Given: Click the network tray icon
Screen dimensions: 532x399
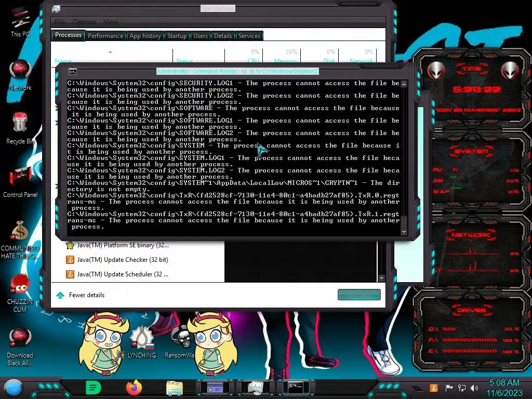Looking at the screenshot, I should pyautogui.click(x=462, y=388).
